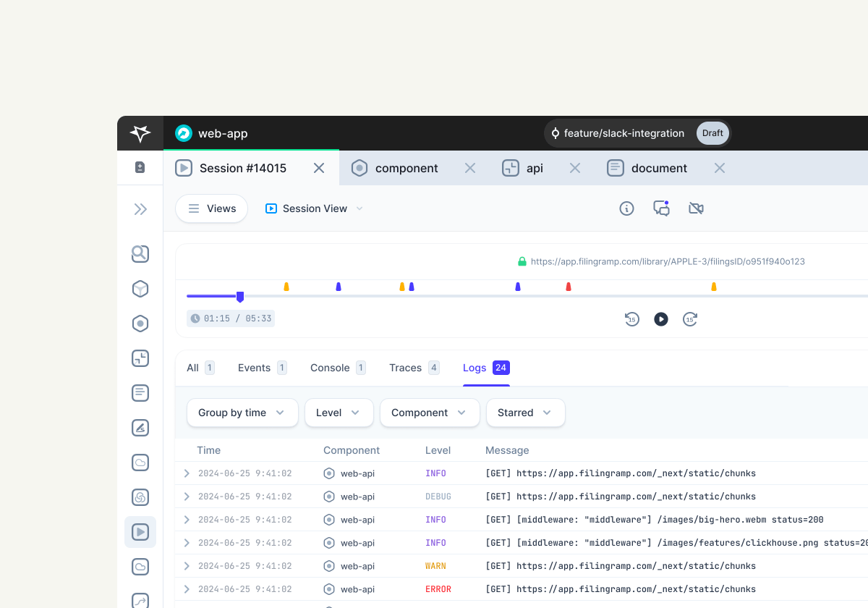Screen dimensions: 868x608
Task: Select the Events tab
Action: pyautogui.click(x=263, y=368)
